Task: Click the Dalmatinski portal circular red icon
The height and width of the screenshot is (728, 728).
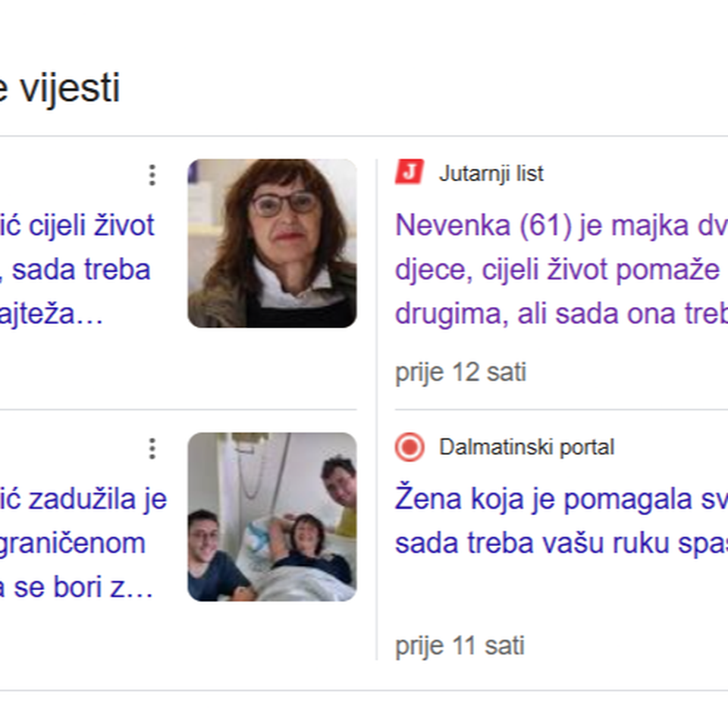Action: (409, 447)
